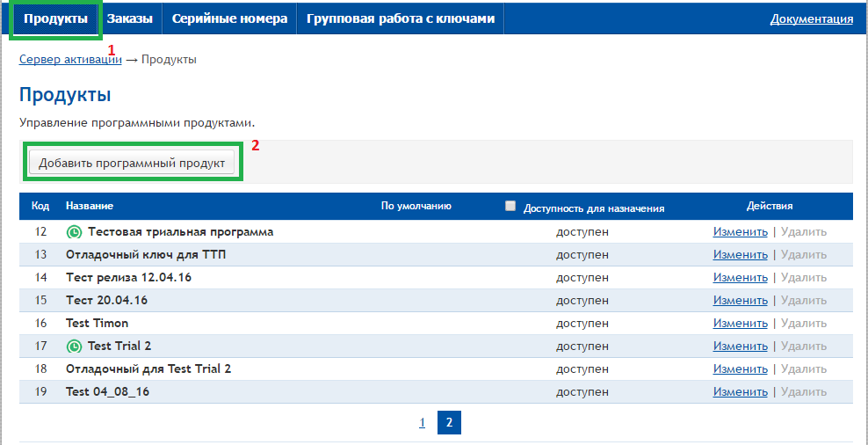Image resolution: width=868 pixels, height=445 pixels.
Task: Edit product Тест релиза 12.04.16
Action: point(740,278)
